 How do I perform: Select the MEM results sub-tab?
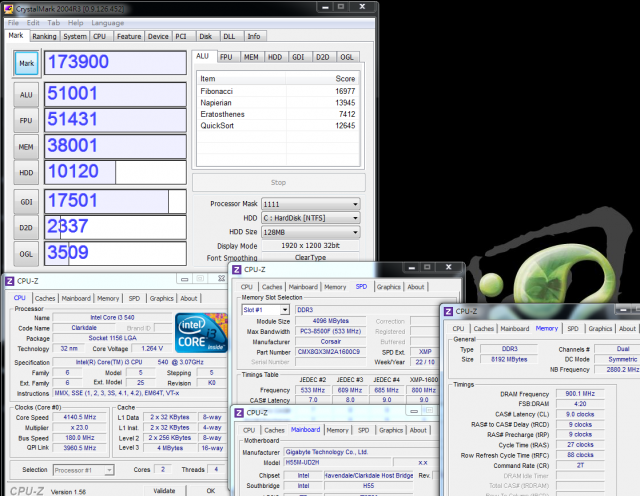[251, 57]
